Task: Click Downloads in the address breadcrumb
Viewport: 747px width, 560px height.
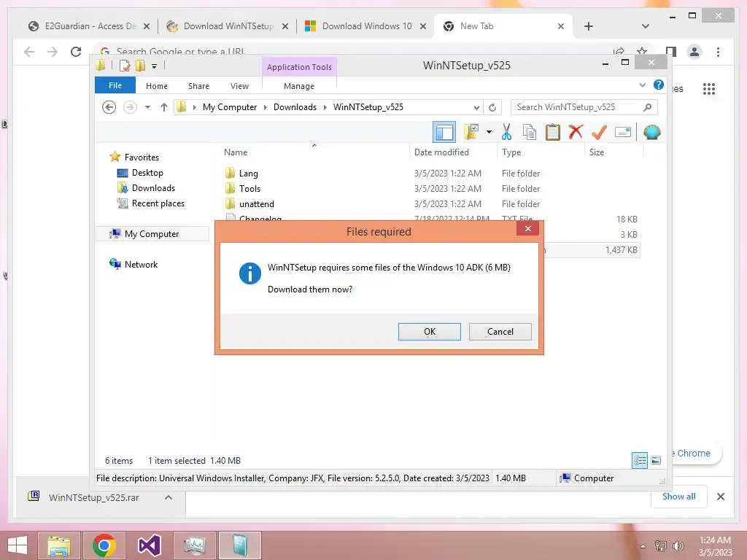Action: coord(295,107)
